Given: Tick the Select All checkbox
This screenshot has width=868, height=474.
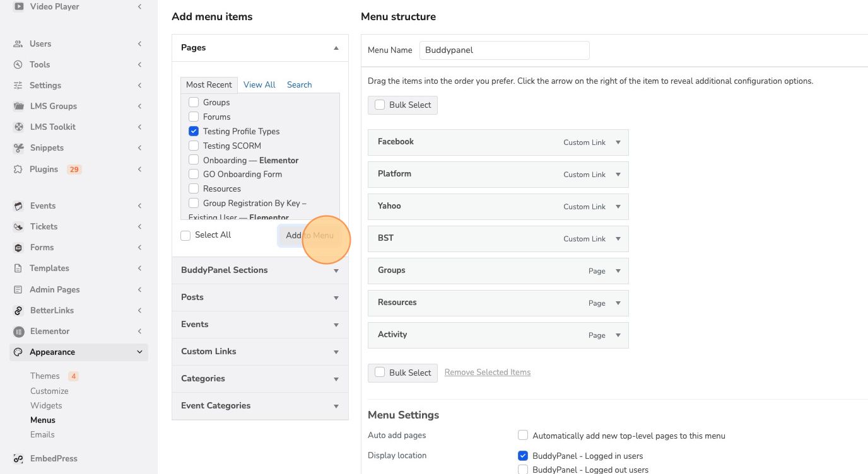Looking at the screenshot, I should [x=185, y=235].
